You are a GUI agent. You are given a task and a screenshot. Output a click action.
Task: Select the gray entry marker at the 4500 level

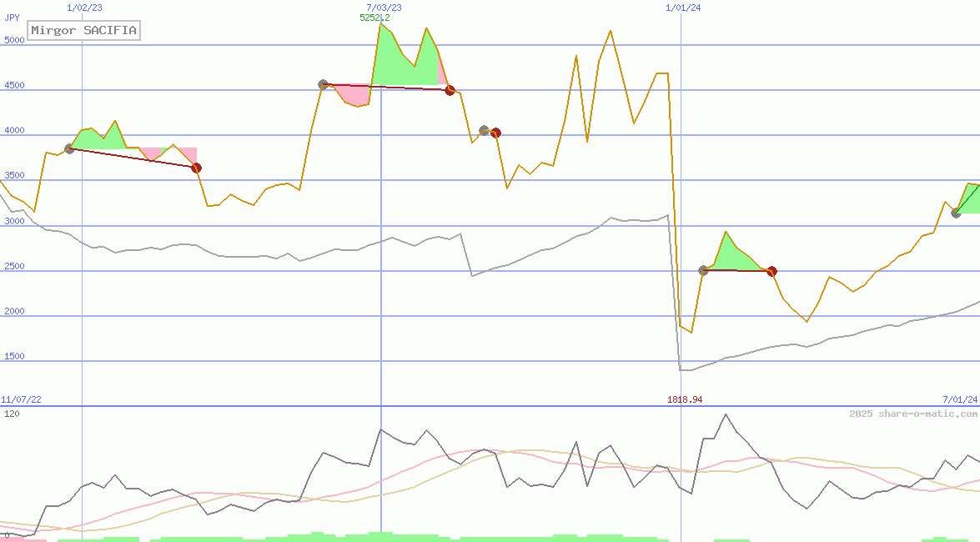pyautogui.click(x=324, y=84)
